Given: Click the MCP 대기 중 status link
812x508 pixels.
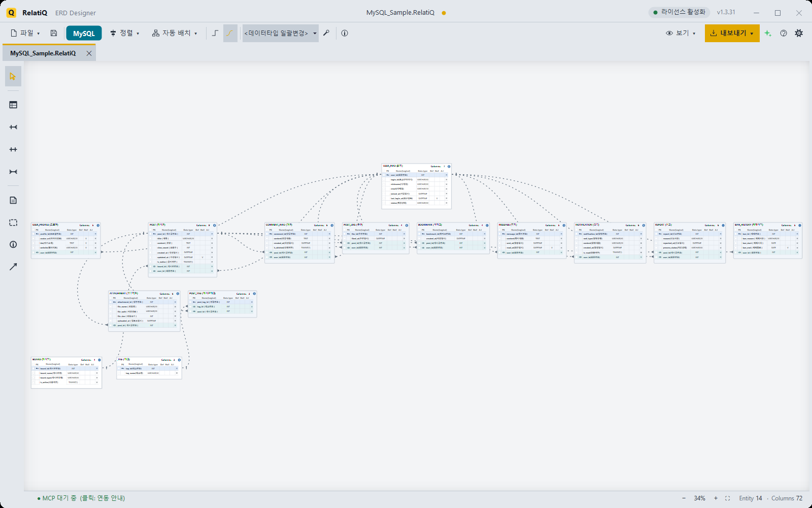Looking at the screenshot, I should click(x=81, y=498).
